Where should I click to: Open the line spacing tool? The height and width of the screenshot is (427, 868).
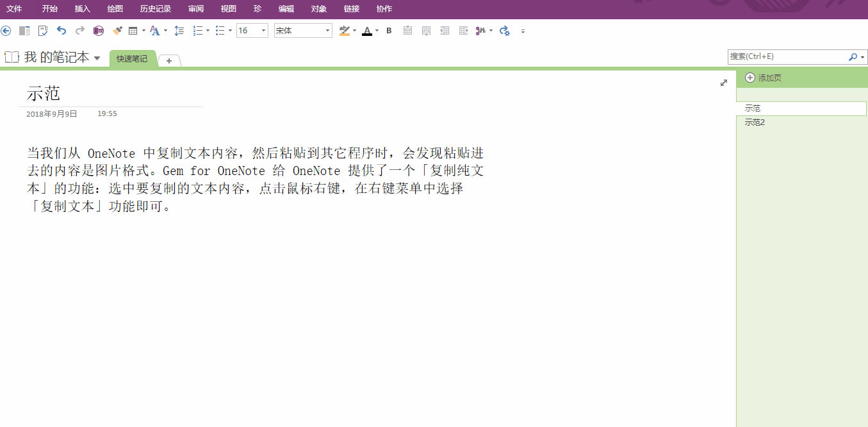point(179,30)
